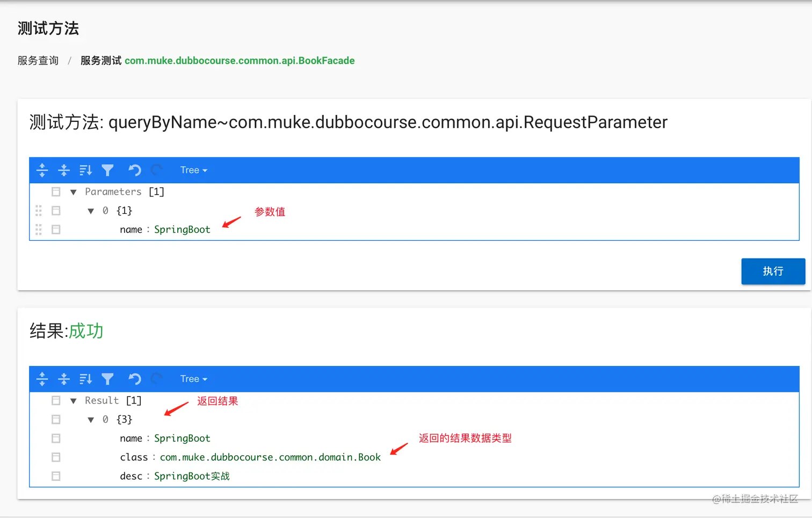The image size is (812, 518).
Task: Open context menu box for desc row
Action: [x=56, y=476]
